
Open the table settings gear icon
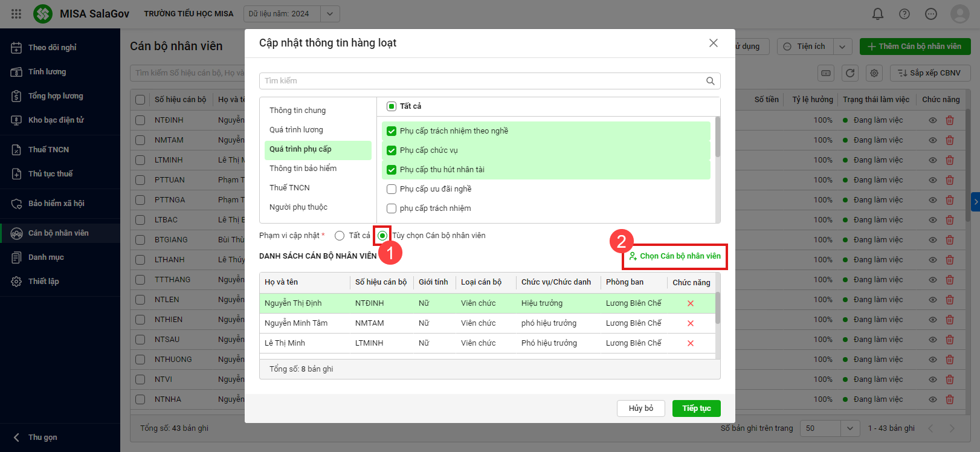pyautogui.click(x=874, y=73)
